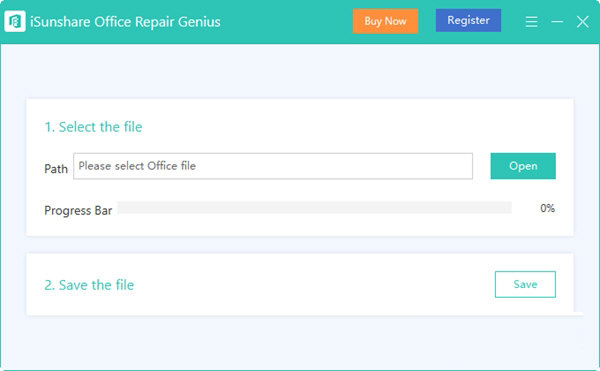Click the iSunshare Office Repair Genius logo icon

[15, 21]
